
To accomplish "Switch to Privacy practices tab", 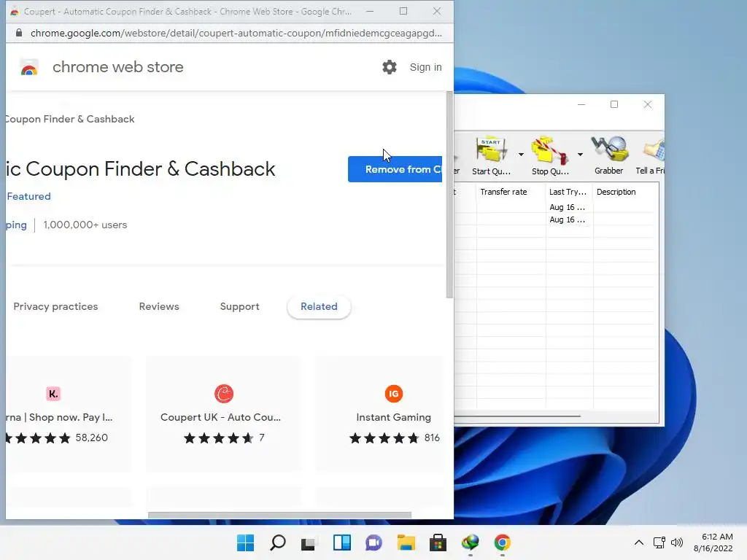I will click(55, 307).
